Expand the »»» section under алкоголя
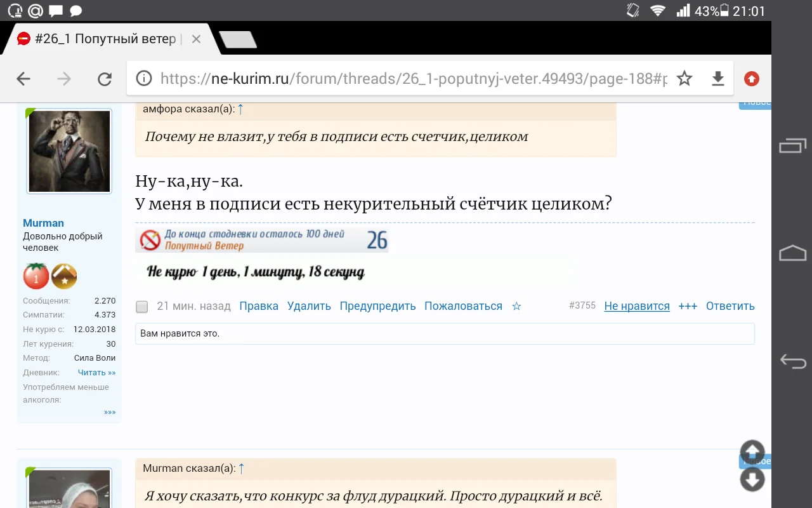 click(110, 411)
